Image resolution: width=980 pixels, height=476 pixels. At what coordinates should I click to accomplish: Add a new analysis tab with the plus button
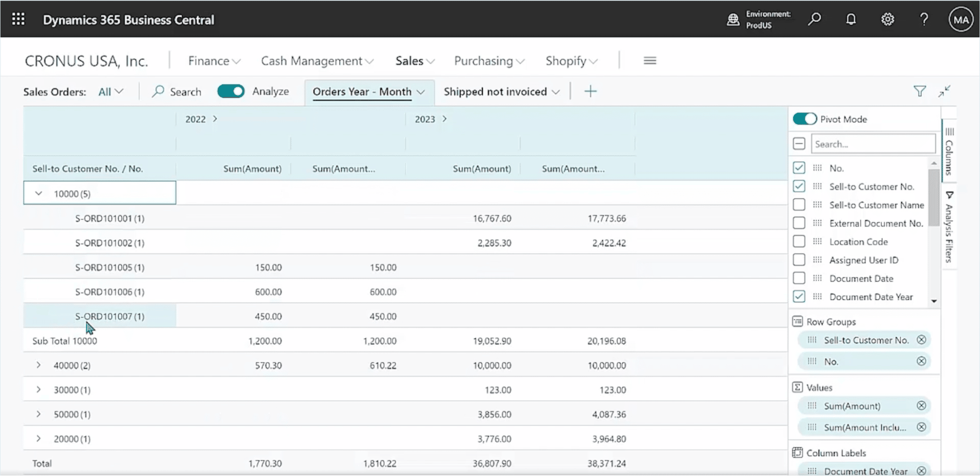pyautogui.click(x=591, y=91)
